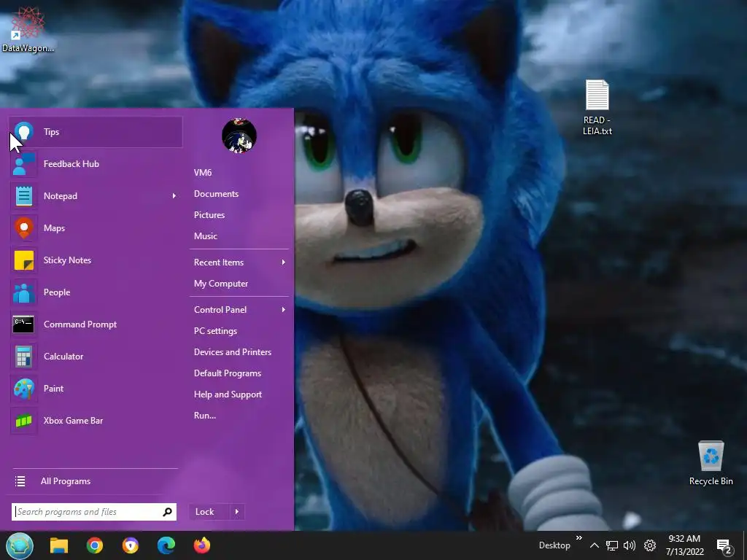Open PC settings
747x560 pixels.
pos(215,331)
